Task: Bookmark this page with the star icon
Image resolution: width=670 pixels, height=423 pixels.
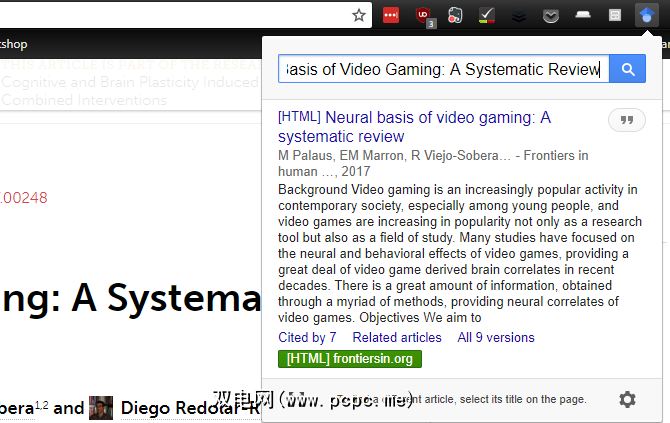Action: [x=359, y=15]
